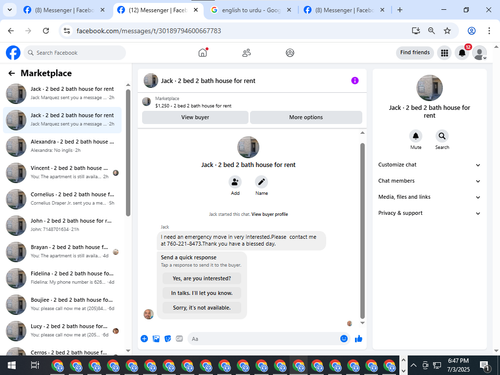Bookmark this page with star icon
500x375 pixels.
point(447,31)
